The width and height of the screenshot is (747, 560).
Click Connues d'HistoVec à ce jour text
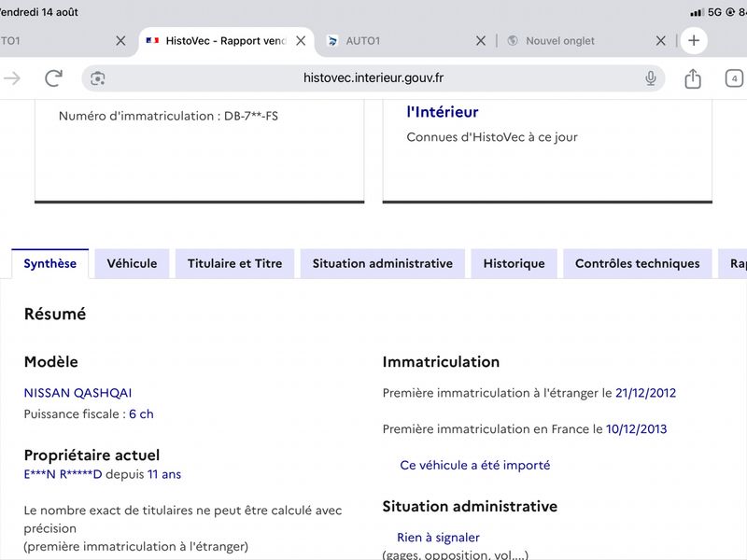coord(492,137)
